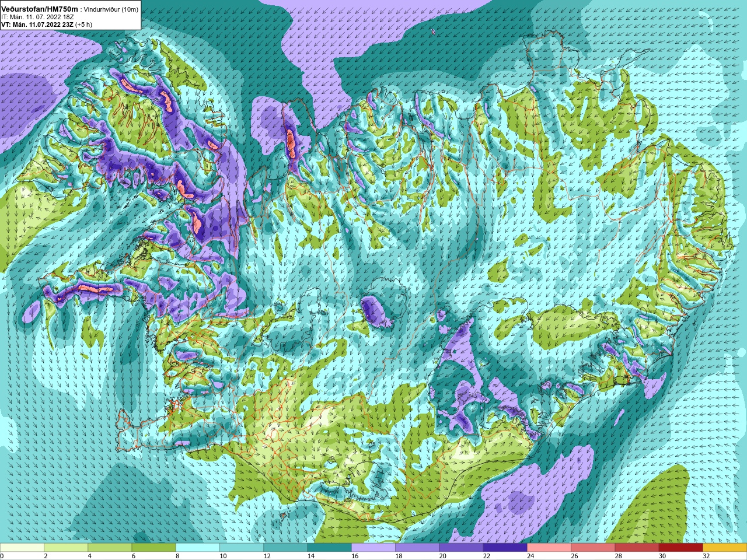Click the red 28–30 legend swatch
Image resolution: width=747 pixels, height=560 pixels.
pos(637,548)
